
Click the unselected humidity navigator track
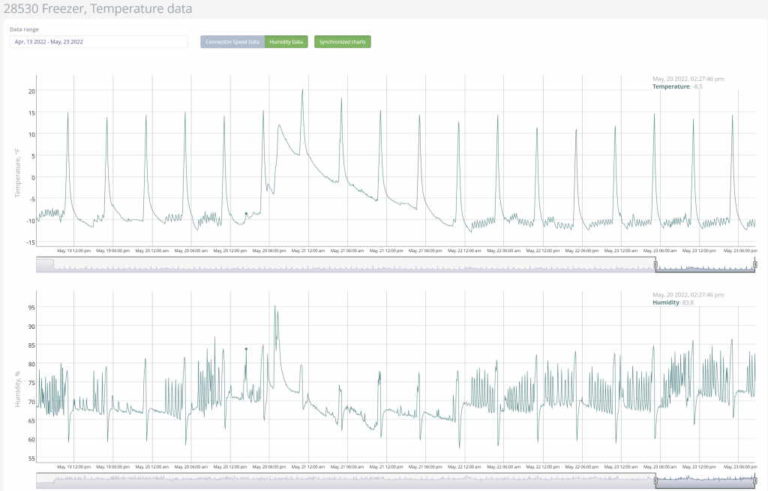click(x=340, y=481)
